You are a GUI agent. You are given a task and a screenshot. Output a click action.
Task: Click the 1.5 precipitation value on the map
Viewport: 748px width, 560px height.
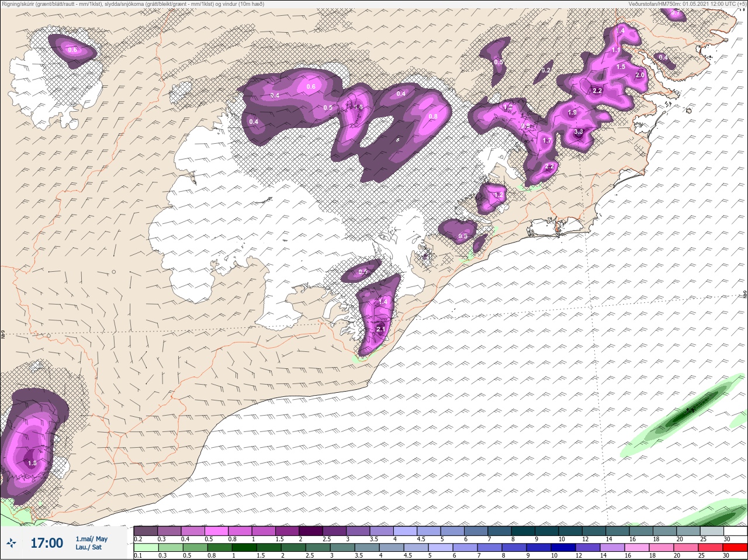621,67
